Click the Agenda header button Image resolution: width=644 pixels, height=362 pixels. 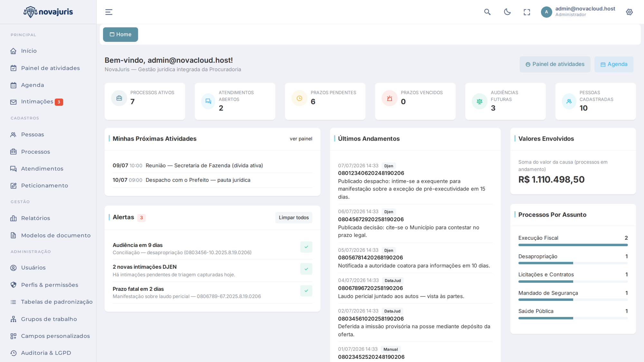pos(614,64)
